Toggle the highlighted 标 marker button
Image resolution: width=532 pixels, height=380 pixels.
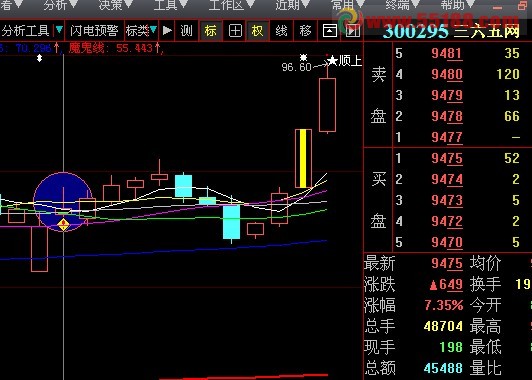(x=210, y=31)
